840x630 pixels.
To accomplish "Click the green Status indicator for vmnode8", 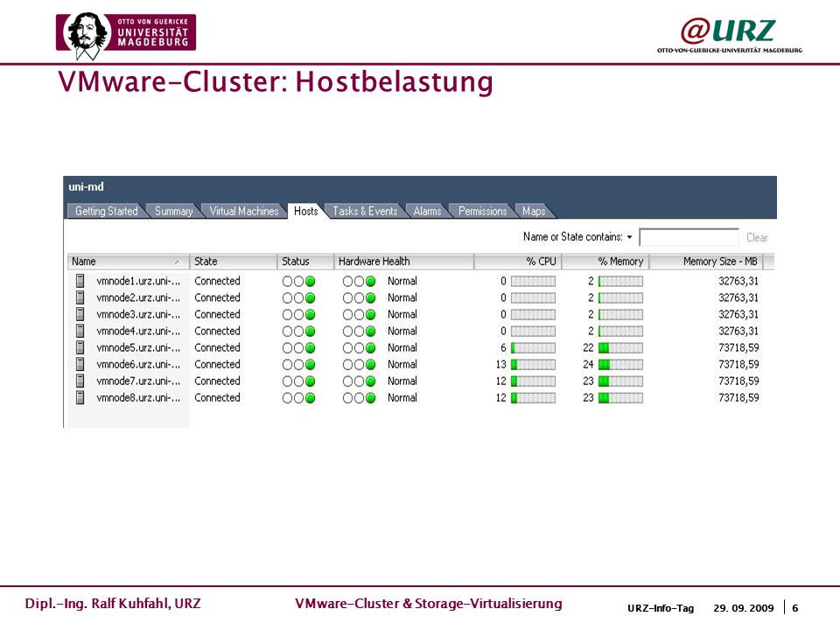I will (x=310, y=398).
